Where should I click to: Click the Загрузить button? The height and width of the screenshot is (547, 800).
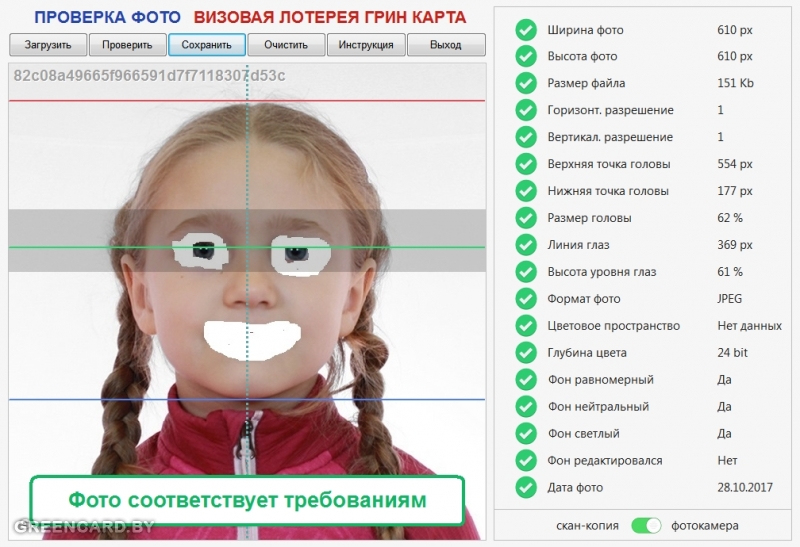(48, 45)
